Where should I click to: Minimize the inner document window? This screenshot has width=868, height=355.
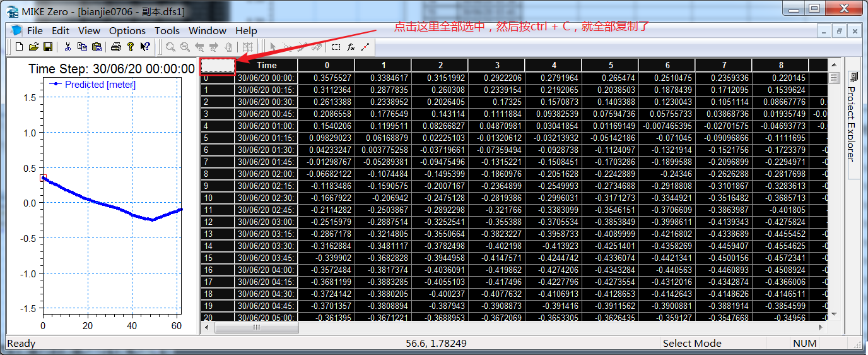(824, 30)
